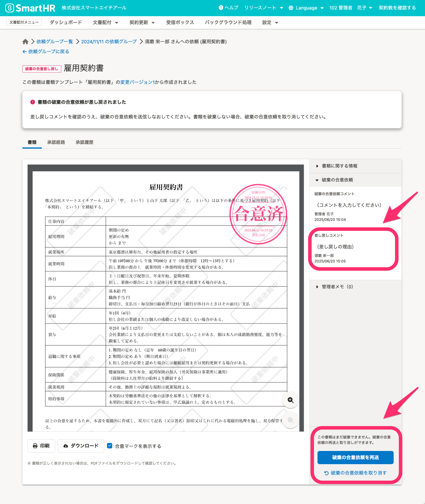
Task: Open the Language dropdown arrow
Action: (322, 8)
